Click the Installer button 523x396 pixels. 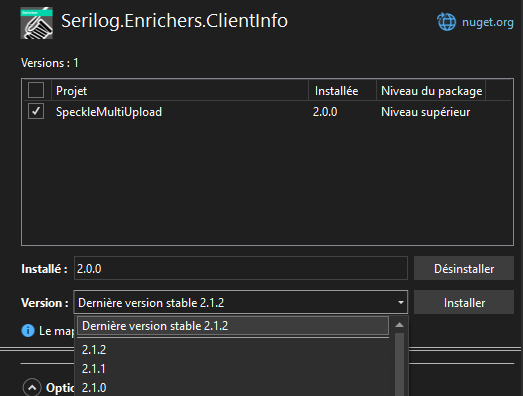pos(464,302)
